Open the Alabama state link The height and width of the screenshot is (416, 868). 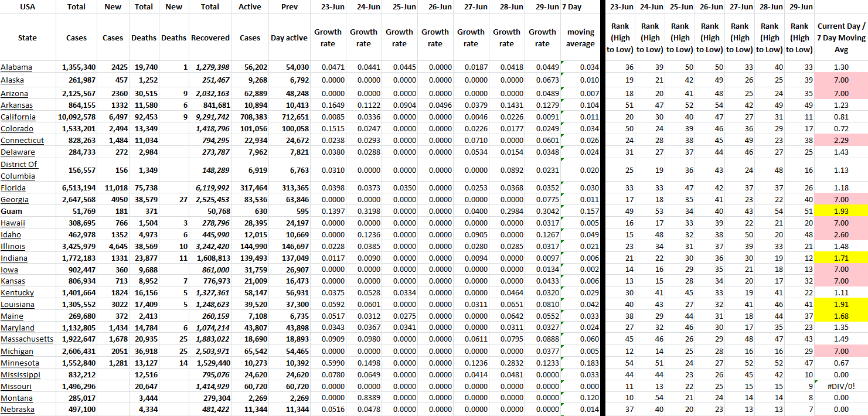[16, 67]
